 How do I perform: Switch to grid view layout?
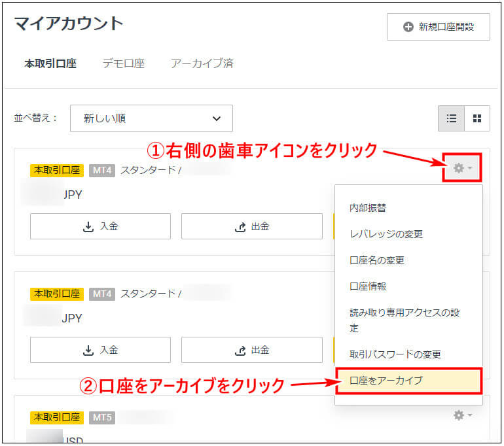click(477, 118)
